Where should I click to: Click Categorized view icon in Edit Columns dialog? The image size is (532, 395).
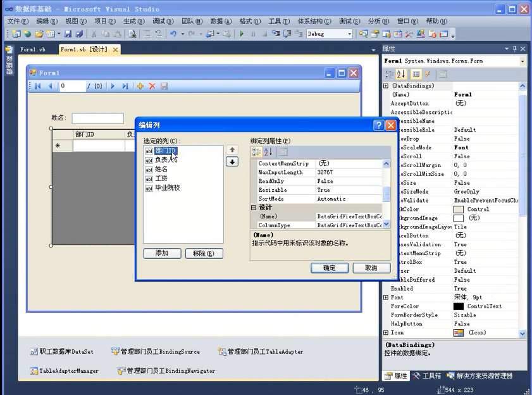256,152
